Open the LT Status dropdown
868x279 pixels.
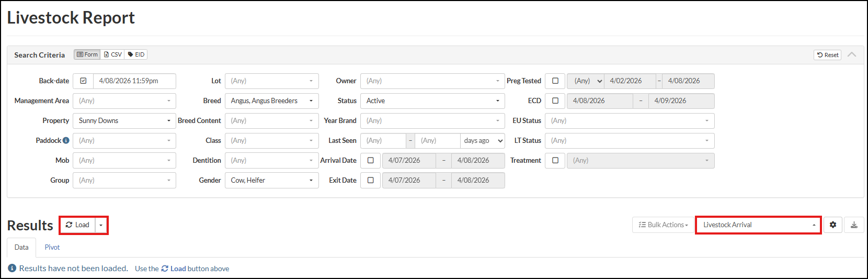pyautogui.click(x=630, y=141)
